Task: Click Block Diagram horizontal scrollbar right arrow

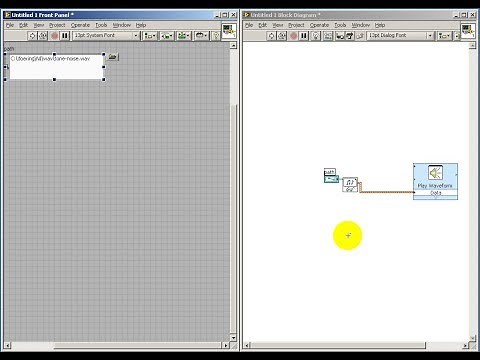Action: [x=465, y=346]
